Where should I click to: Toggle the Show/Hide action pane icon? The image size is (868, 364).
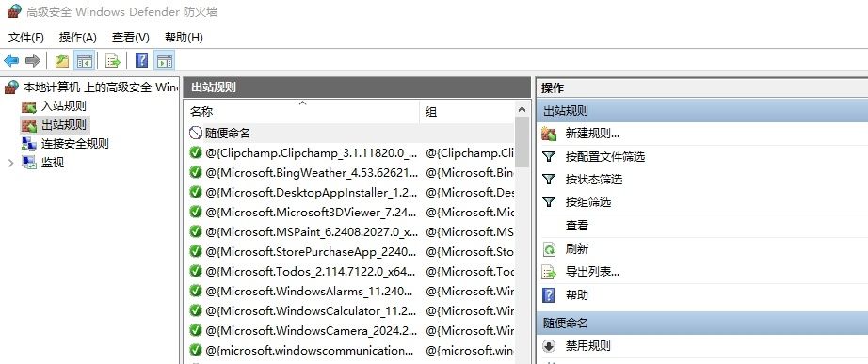(x=165, y=60)
